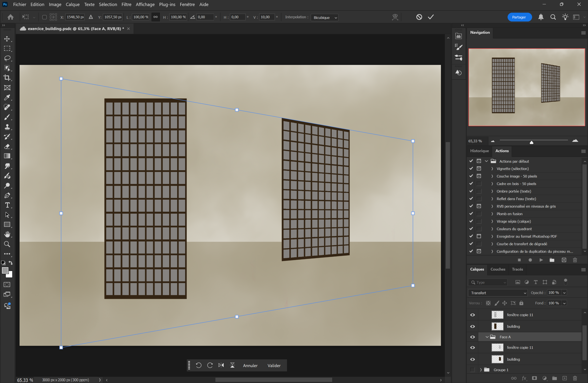Hide the Face A group layer
The width and height of the screenshot is (588, 383).
472,337
